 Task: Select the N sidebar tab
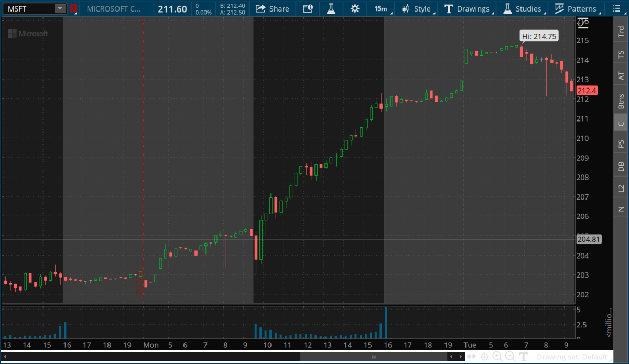(621, 209)
